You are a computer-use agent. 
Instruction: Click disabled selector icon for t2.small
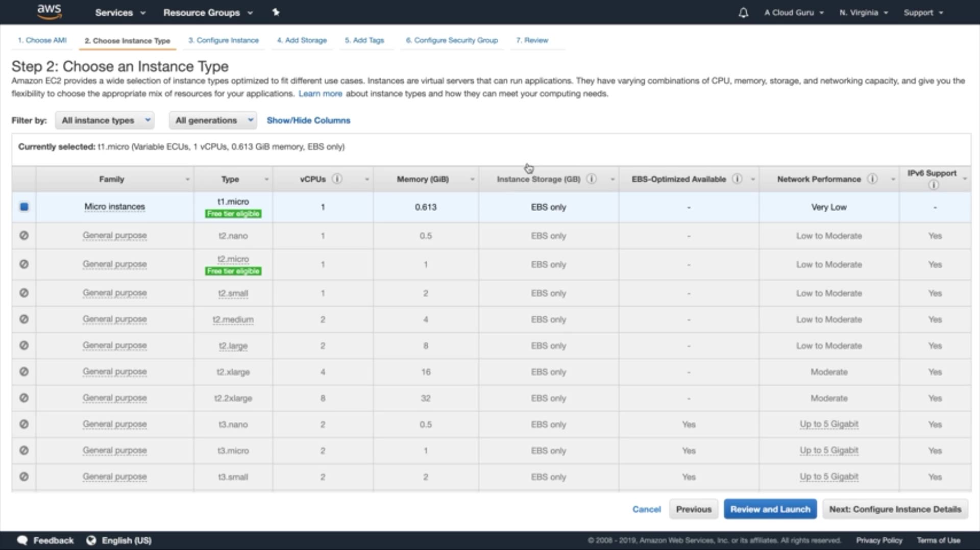pyautogui.click(x=24, y=293)
